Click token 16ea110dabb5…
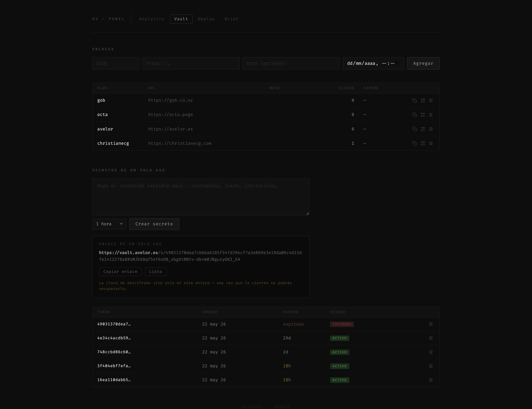 (x=114, y=380)
